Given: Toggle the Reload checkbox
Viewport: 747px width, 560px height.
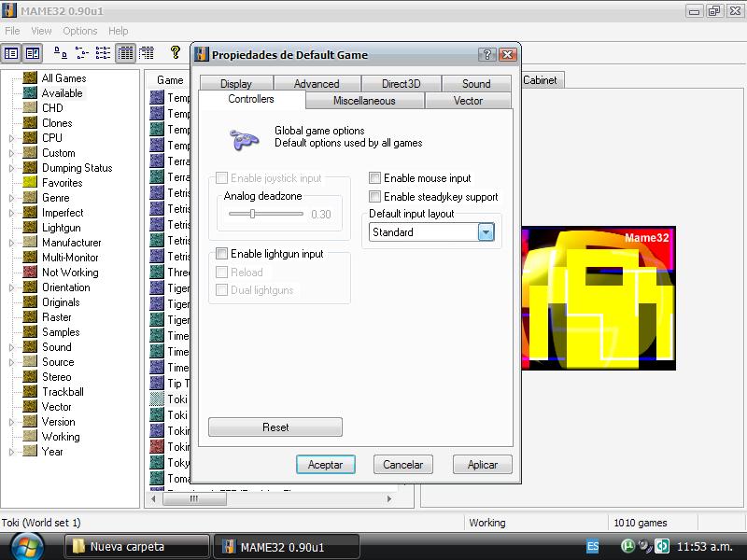Looking at the screenshot, I should coord(221,272).
